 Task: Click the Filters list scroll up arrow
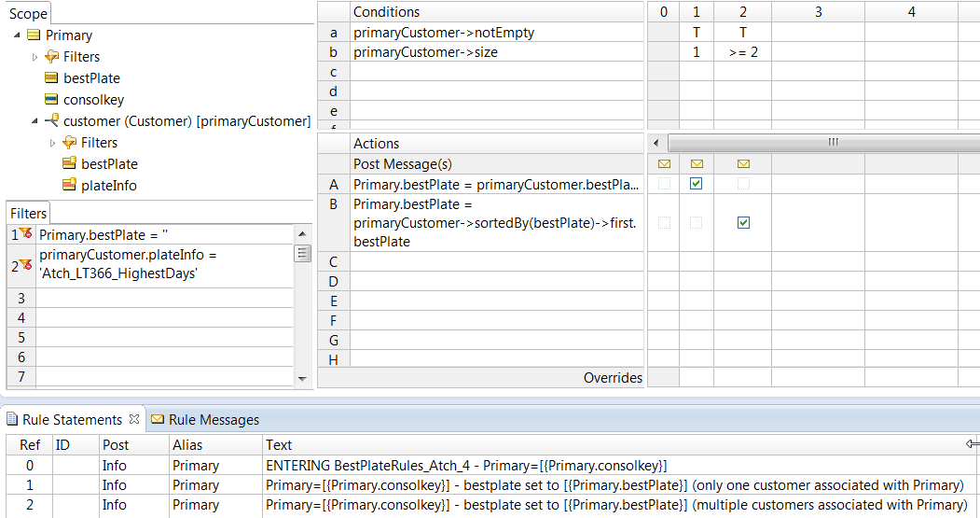[302, 234]
